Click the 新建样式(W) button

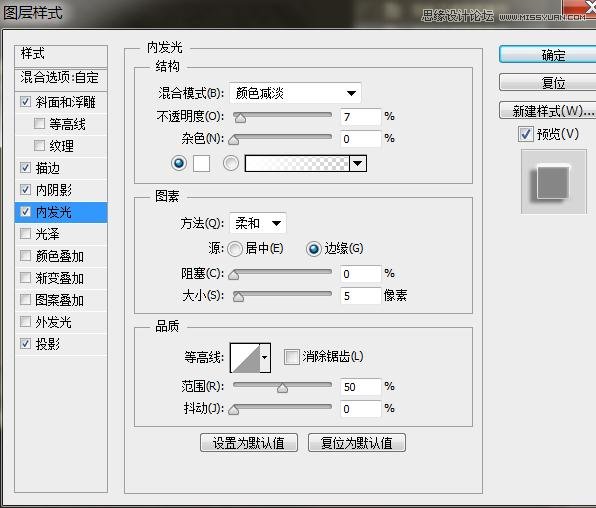547,111
